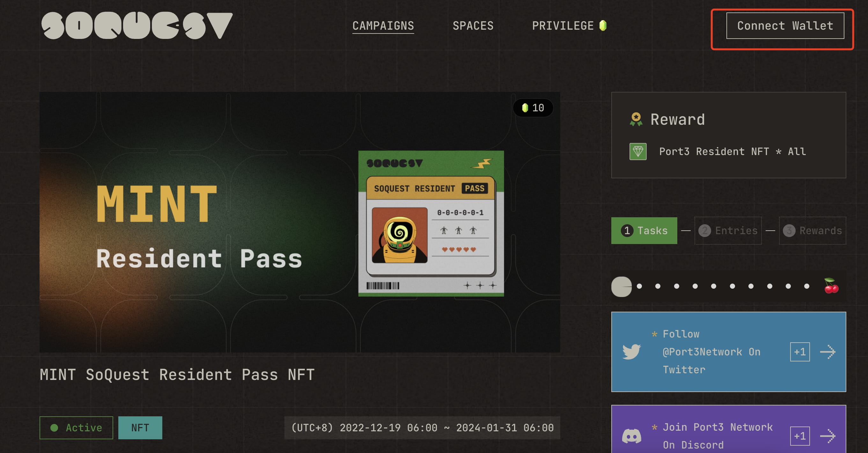Click the cherry icon on progress bar

click(831, 286)
